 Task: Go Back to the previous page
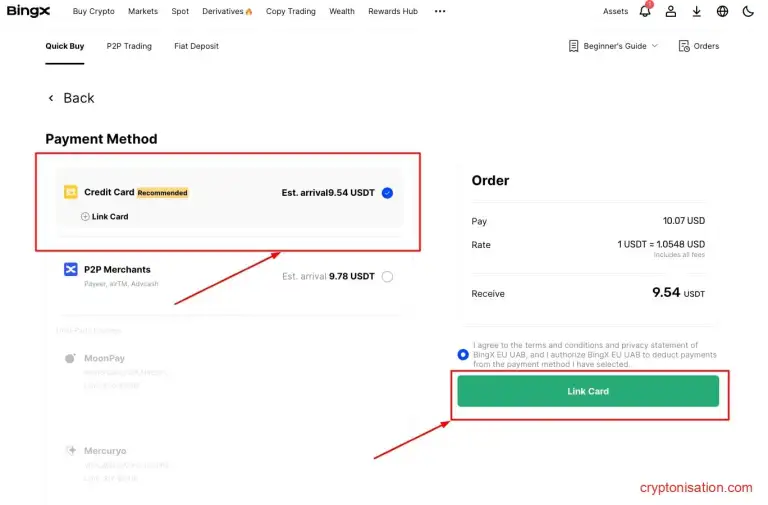click(x=71, y=98)
